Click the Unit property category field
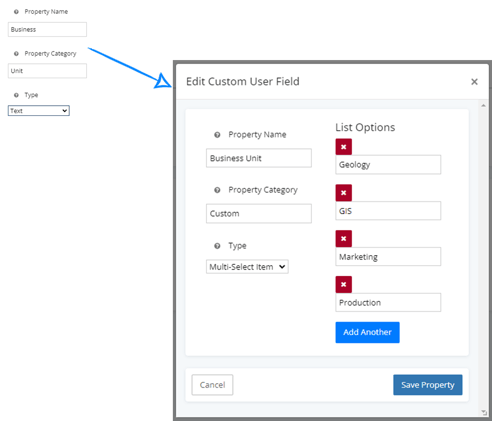Image resolution: width=492 pixels, height=421 pixels. (47, 71)
